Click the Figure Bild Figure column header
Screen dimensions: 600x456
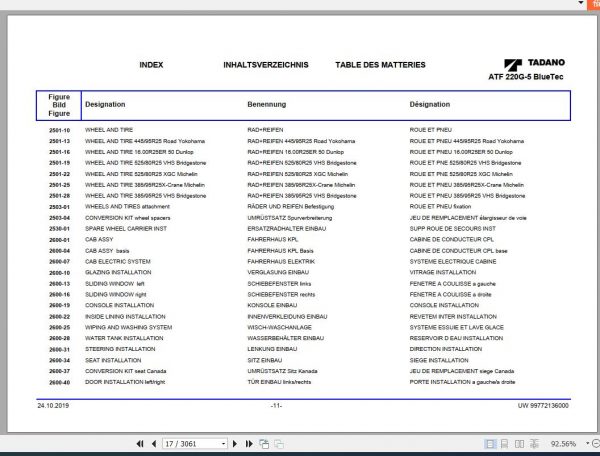[x=59, y=105]
